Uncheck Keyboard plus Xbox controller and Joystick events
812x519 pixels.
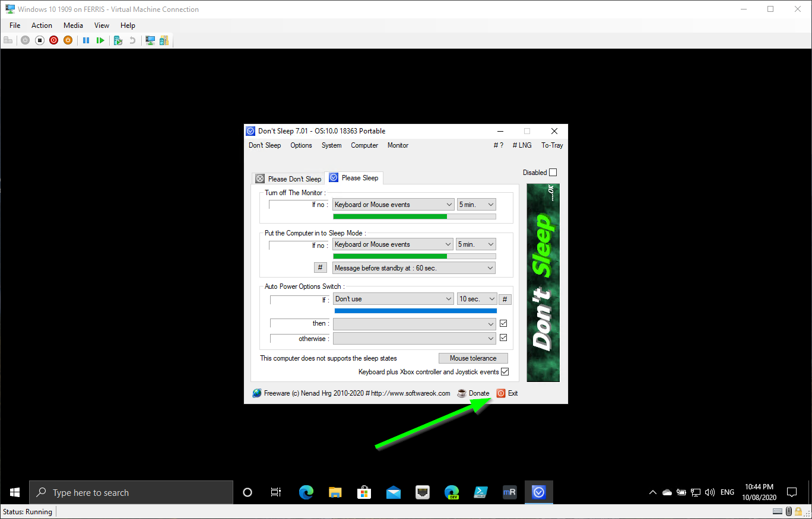pos(505,371)
